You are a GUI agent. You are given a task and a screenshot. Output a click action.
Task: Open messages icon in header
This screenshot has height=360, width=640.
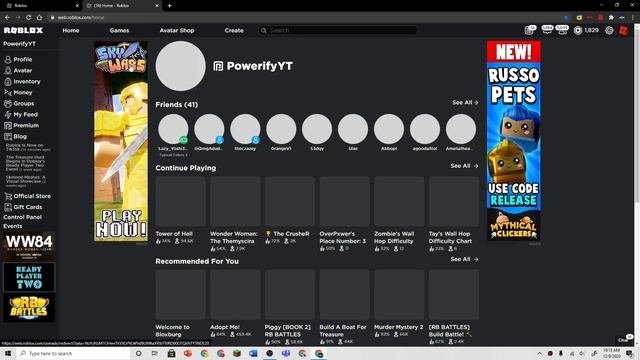(x=547, y=30)
